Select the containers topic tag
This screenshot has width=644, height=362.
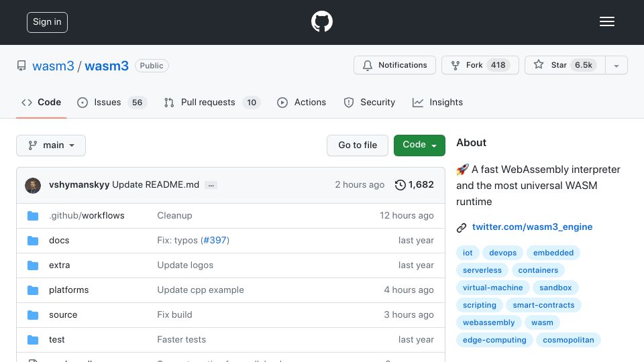(538, 270)
